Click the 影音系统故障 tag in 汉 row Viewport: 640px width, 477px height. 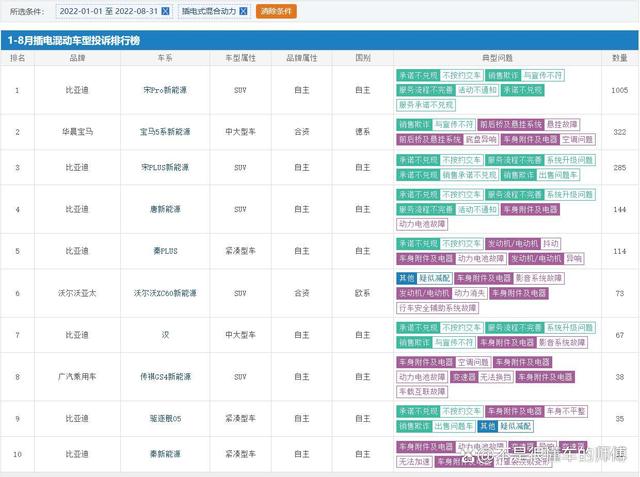coord(562,342)
